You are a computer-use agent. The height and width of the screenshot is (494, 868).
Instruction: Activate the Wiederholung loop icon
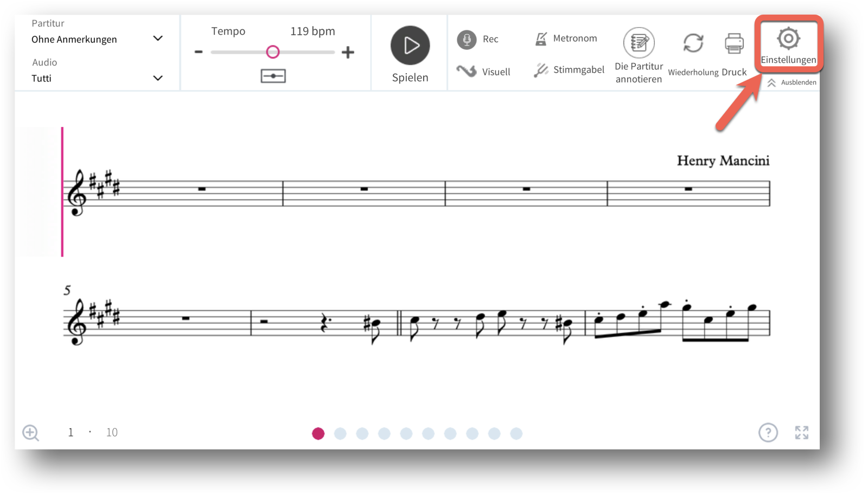[x=693, y=43]
